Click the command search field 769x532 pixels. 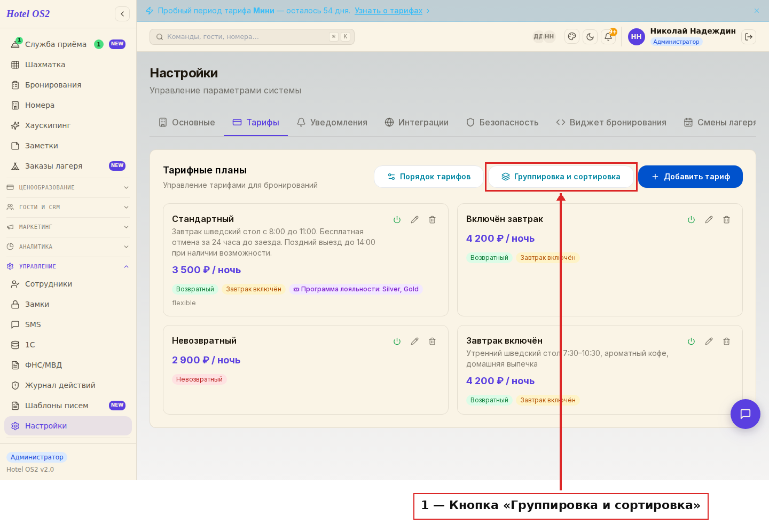[252, 37]
